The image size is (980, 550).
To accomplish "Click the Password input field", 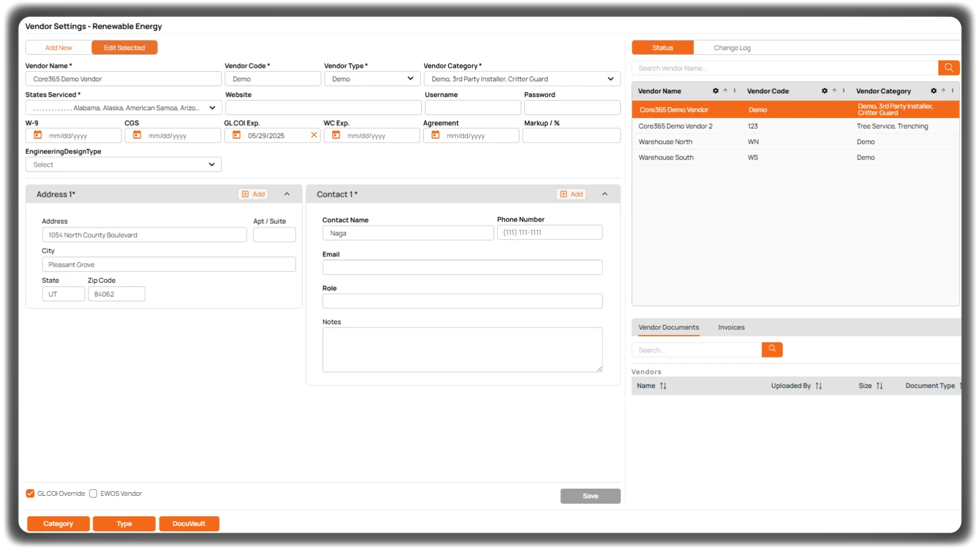I will pos(572,108).
